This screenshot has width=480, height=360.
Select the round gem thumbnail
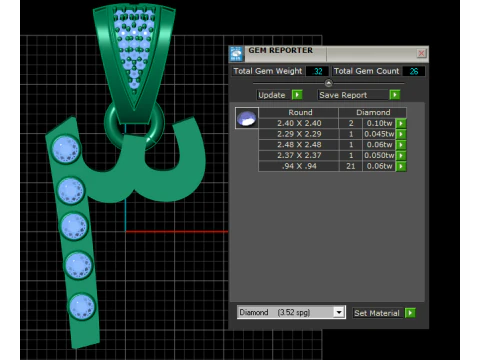coord(247,118)
